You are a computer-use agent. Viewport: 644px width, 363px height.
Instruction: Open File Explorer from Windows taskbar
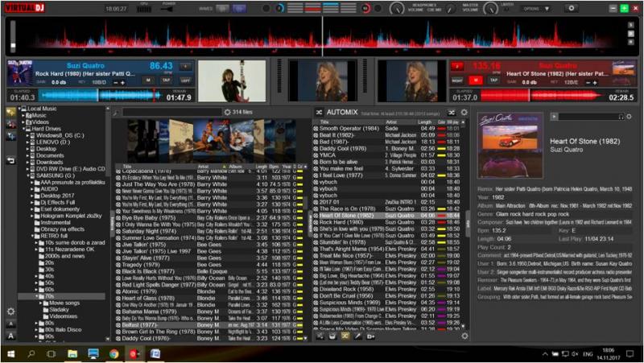(x=72, y=353)
